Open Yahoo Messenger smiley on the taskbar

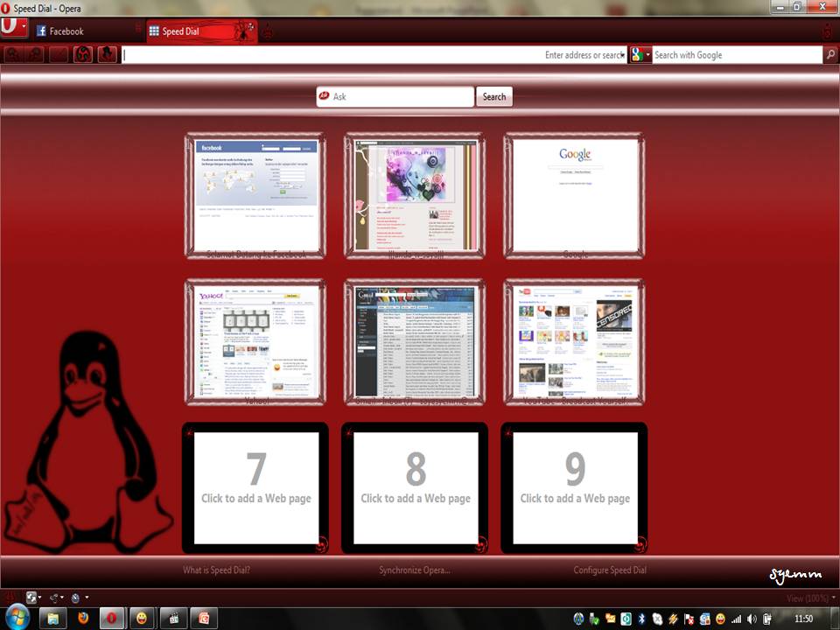pos(142,619)
